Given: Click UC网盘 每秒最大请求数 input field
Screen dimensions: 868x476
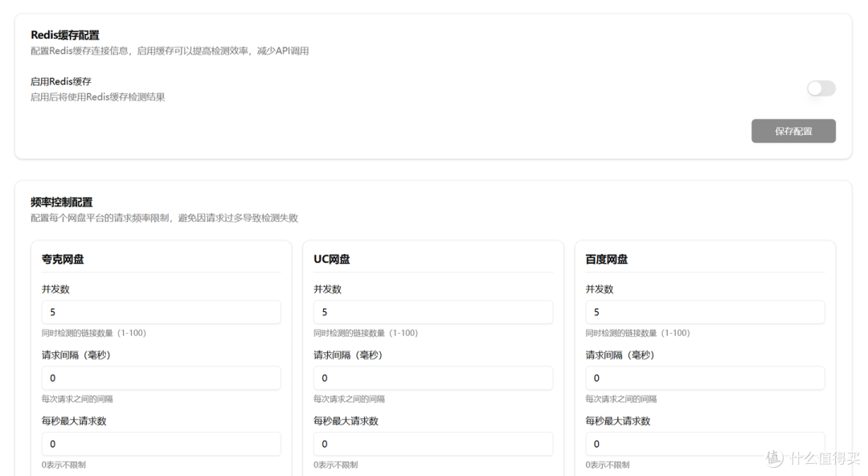Looking at the screenshot, I should (433, 444).
